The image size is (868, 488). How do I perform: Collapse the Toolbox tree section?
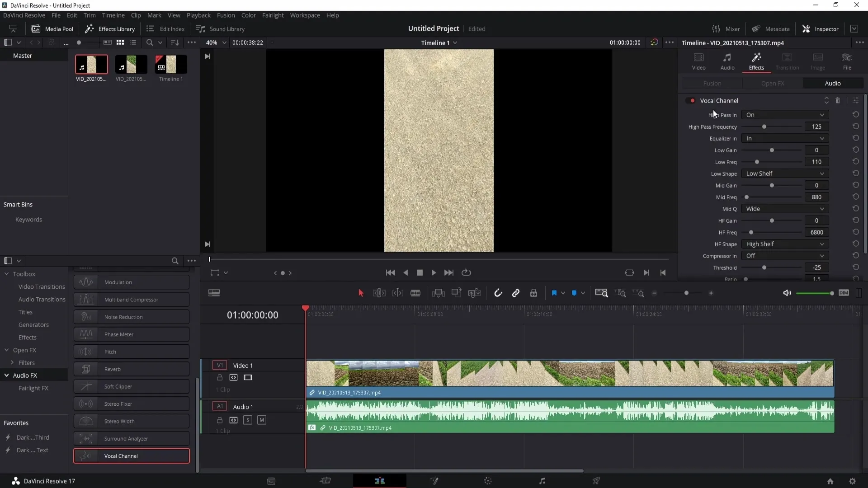[7, 274]
